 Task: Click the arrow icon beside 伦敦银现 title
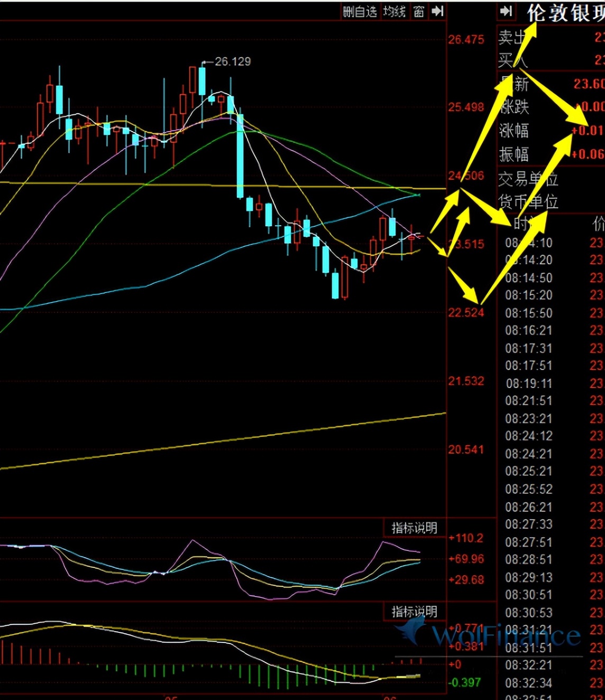(506, 11)
